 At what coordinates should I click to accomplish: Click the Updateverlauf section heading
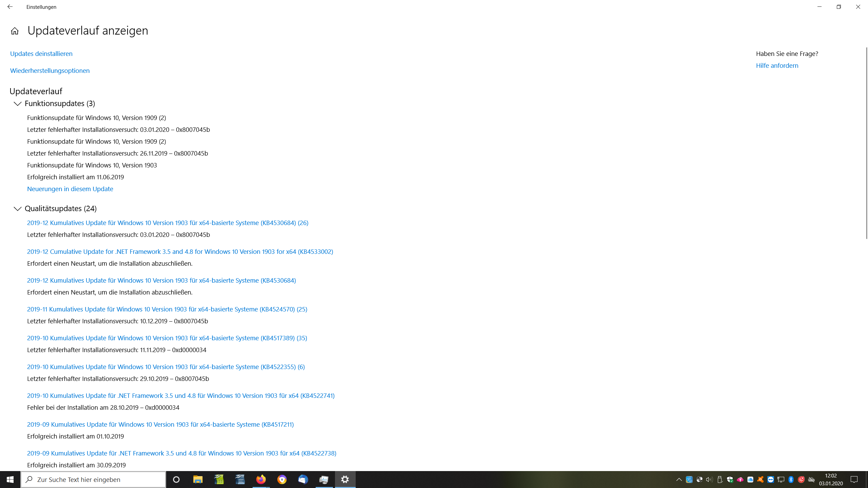pyautogui.click(x=36, y=91)
